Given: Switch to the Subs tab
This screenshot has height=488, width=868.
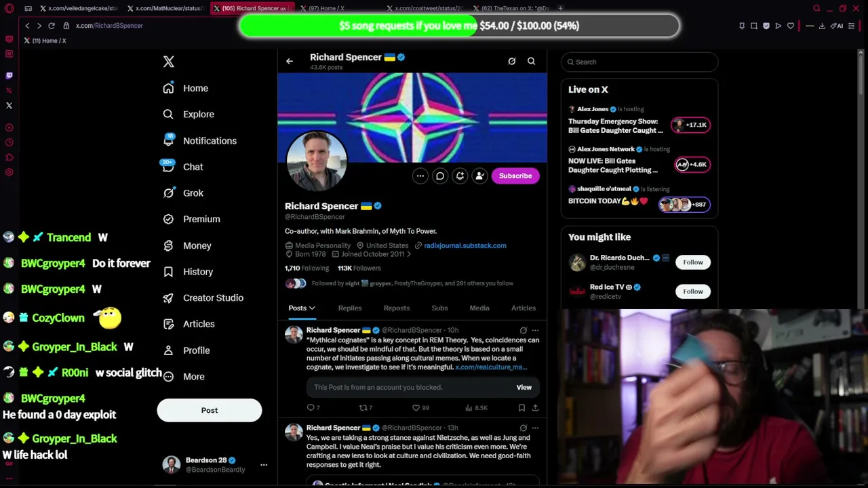Looking at the screenshot, I should [439, 308].
